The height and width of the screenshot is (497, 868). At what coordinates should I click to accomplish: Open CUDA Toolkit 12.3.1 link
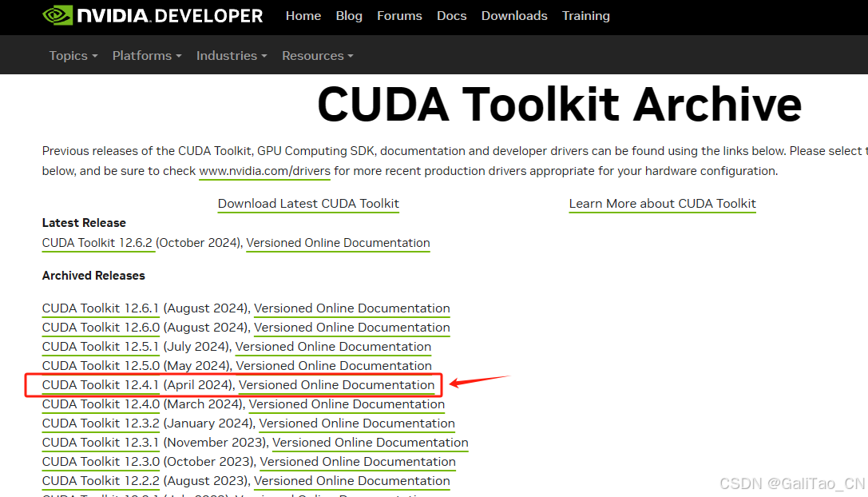point(101,443)
